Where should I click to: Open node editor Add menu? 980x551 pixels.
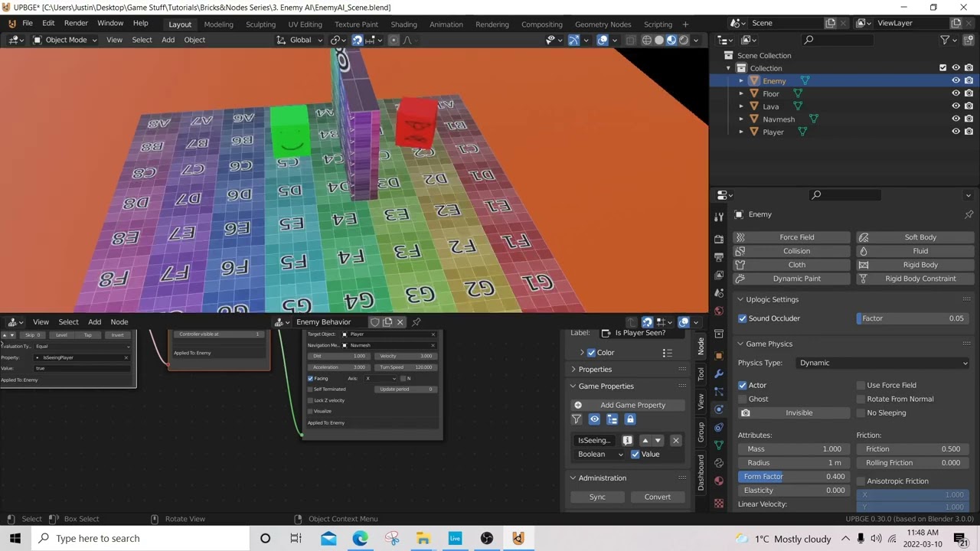pyautogui.click(x=94, y=322)
